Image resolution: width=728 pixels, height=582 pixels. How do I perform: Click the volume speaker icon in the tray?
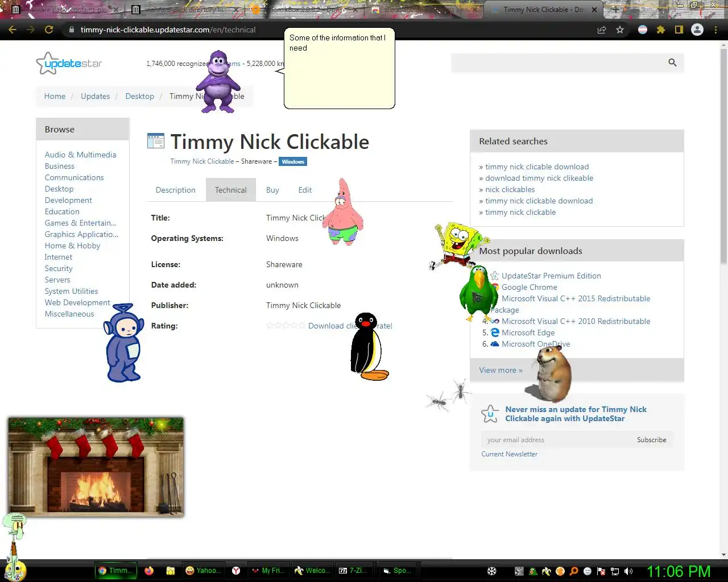click(628, 571)
